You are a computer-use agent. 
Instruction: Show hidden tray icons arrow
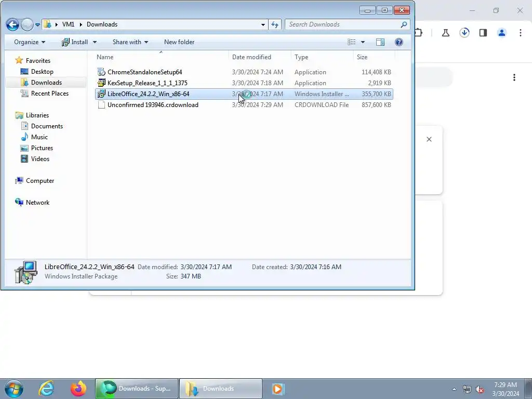point(454,389)
